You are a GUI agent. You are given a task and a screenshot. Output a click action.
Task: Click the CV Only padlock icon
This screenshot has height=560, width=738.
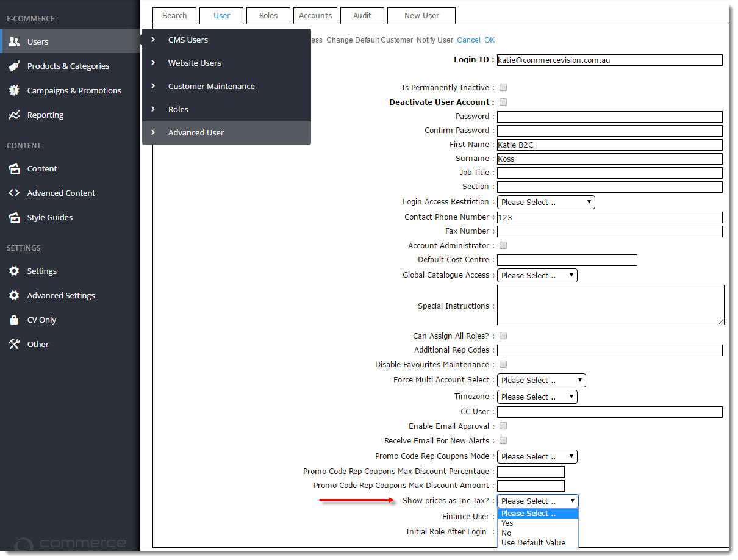(x=14, y=320)
